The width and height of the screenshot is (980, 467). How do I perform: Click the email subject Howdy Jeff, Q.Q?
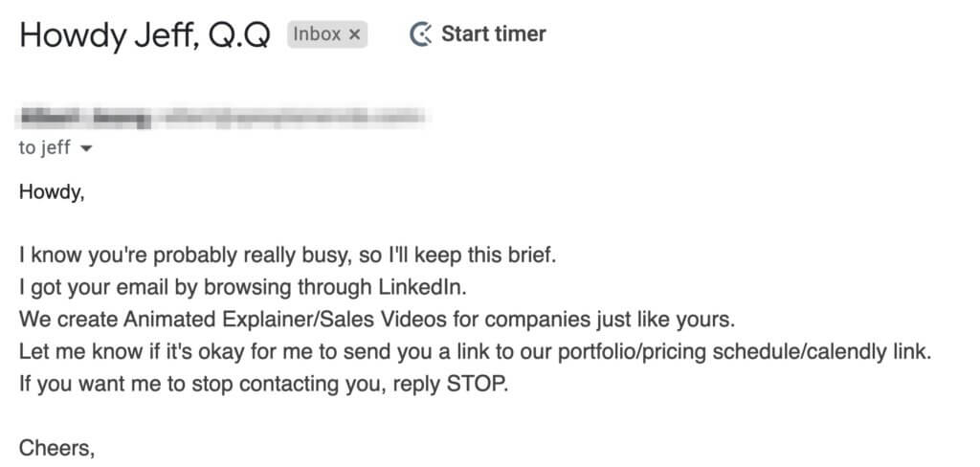[x=145, y=35]
